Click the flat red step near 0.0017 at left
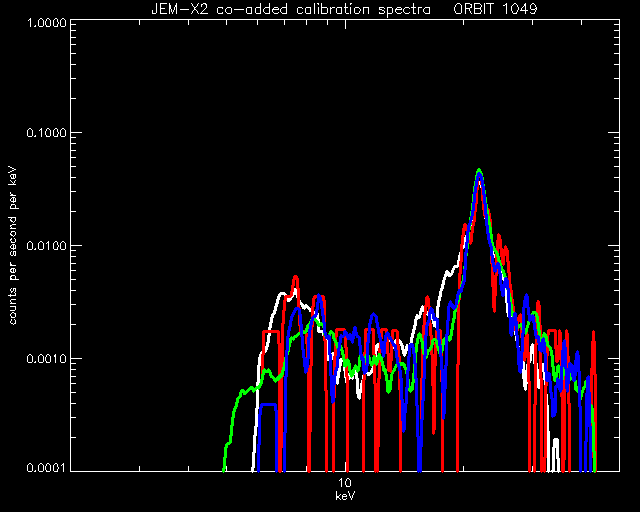 (271, 332)
